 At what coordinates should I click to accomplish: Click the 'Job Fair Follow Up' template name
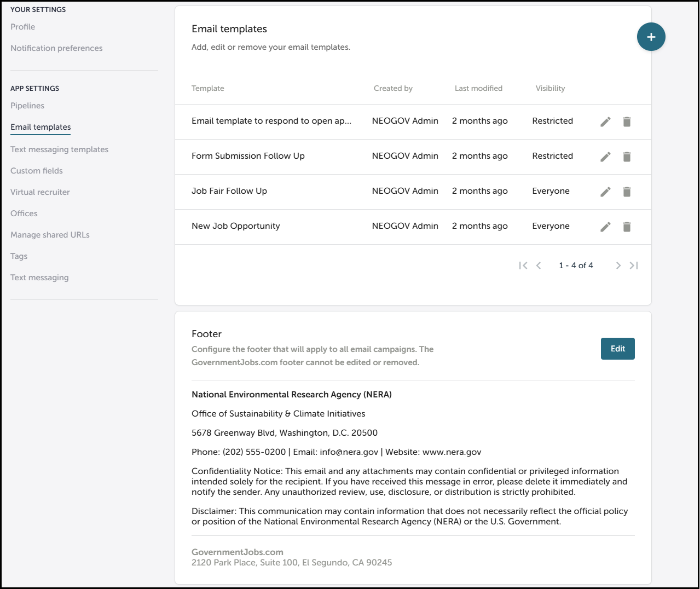tap(229, 191)
